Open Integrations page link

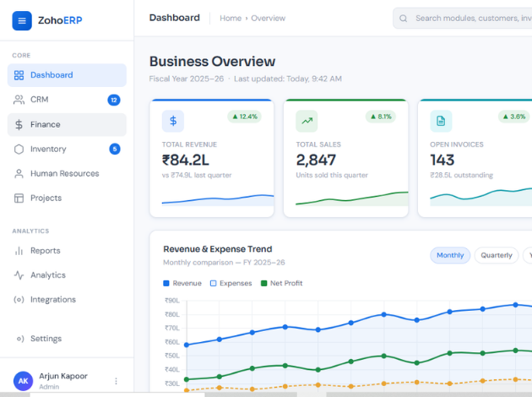pos(67,300)
